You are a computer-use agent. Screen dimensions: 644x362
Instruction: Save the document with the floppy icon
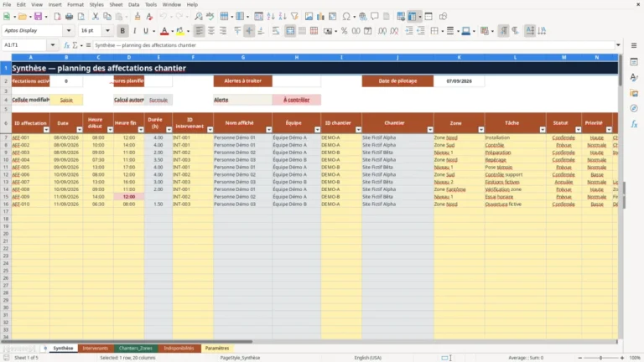point(38,17)
